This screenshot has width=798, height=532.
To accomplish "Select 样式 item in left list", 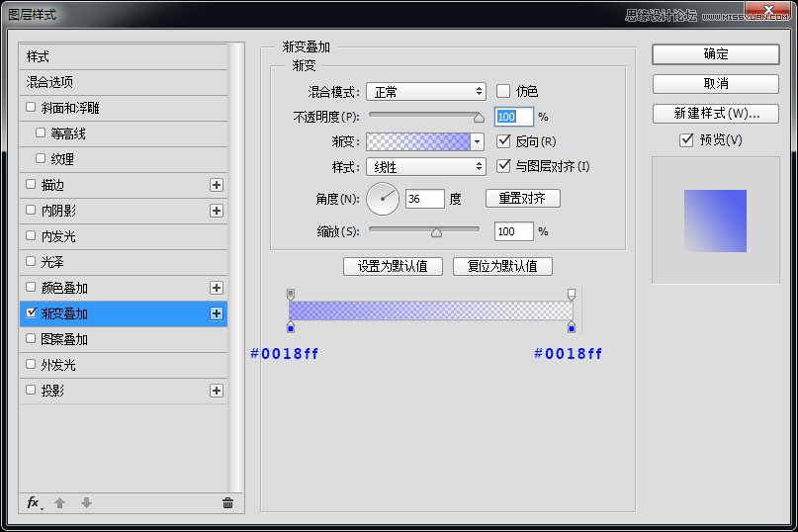I will point(124,56).
